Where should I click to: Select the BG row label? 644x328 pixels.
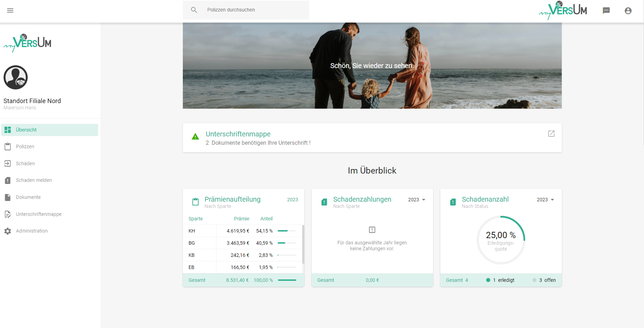coord(192,243)
